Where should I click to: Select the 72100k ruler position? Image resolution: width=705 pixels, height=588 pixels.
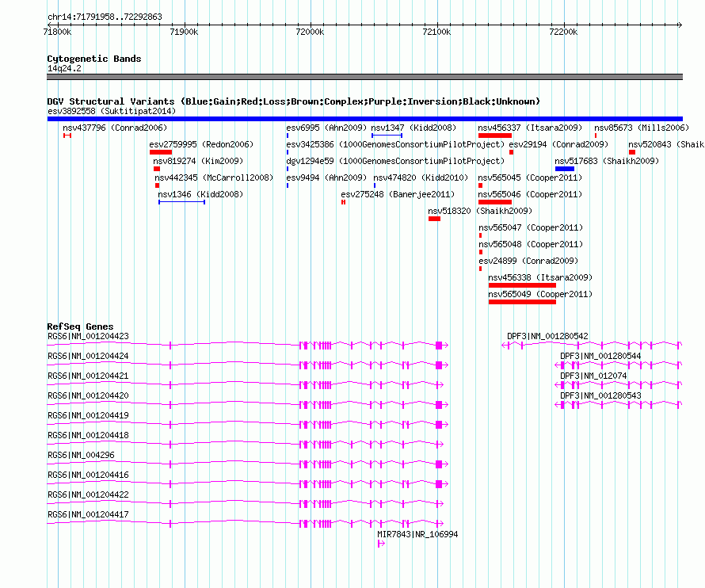tap(436, 32)
